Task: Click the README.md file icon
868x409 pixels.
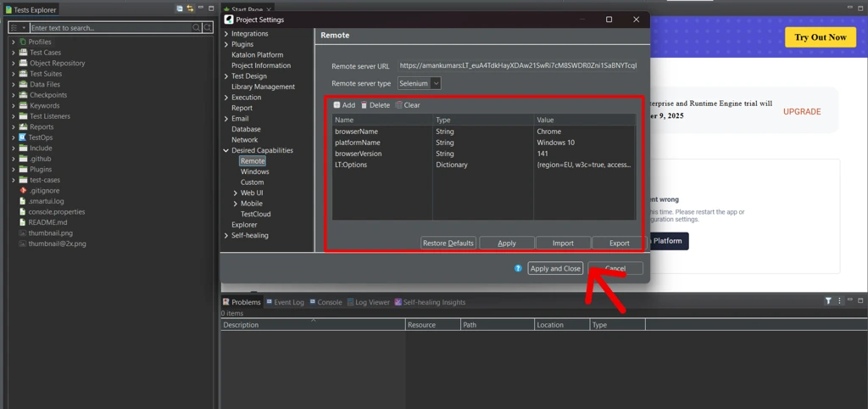Action: pos(23,222)
